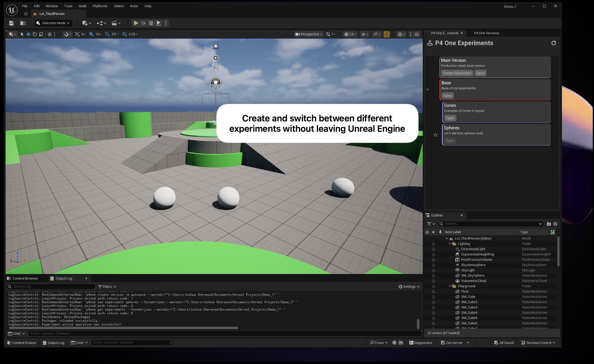Toggle the world coordinate system globe
The width and height of the screenshot is (594, 364).
pos(50,34)
